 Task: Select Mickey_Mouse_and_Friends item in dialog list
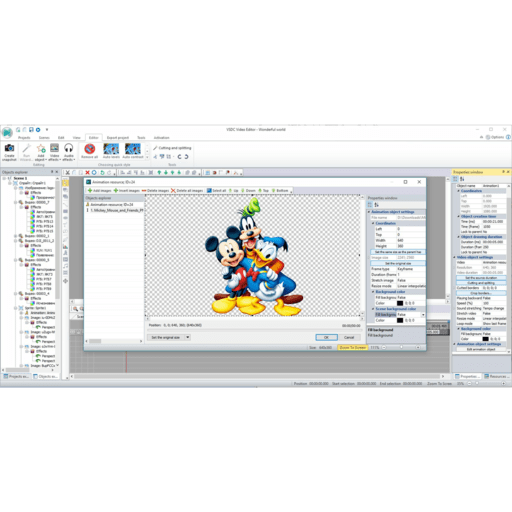pos(115,210)
